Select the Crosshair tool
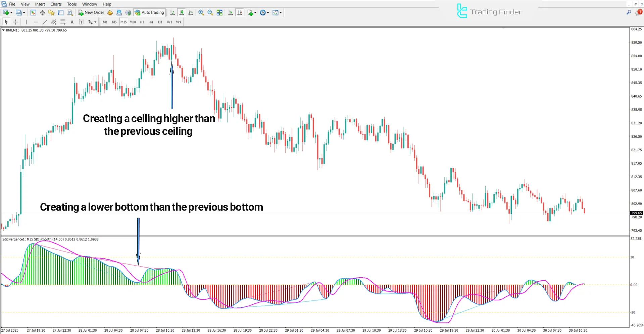 click(15, 22)
